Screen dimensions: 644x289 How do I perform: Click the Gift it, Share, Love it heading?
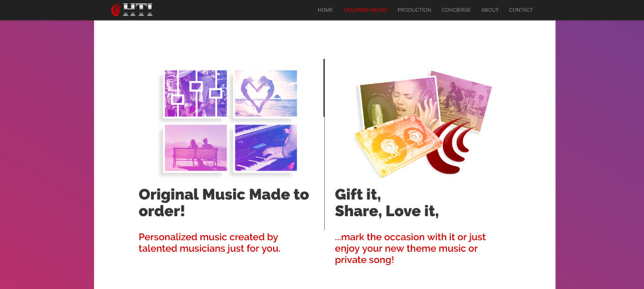point(386,203)
